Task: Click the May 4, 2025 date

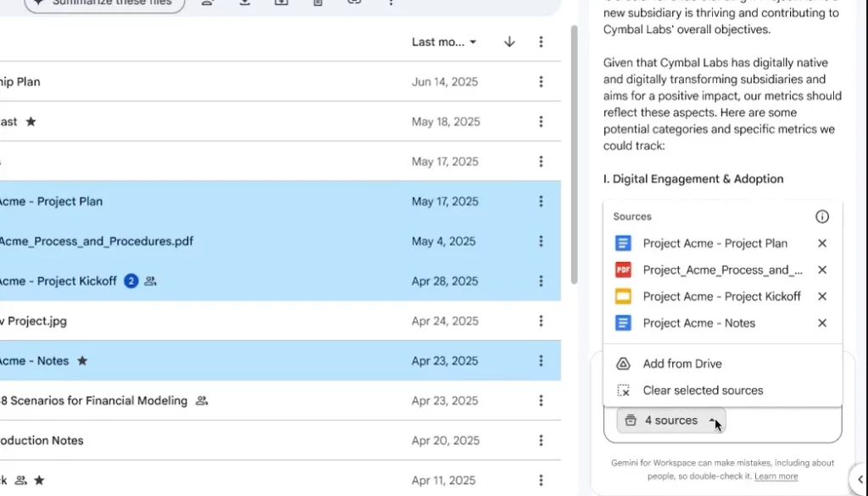Action: pos(443,242)
